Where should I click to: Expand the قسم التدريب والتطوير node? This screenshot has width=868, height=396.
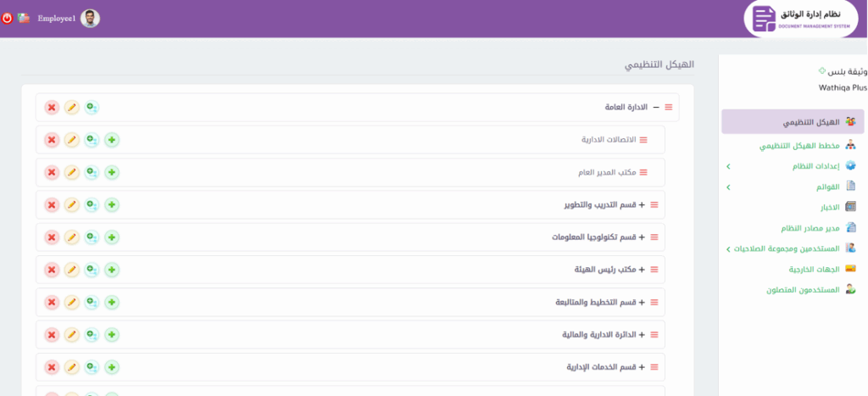(x=642, y=205)
